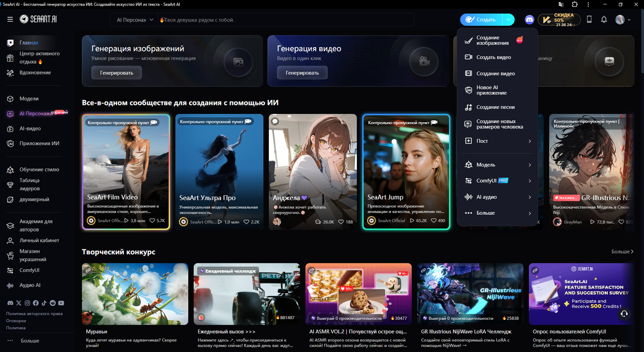Open Политика авторского права link
Viewport: 644px width, 352px height.
coord(34,313)
